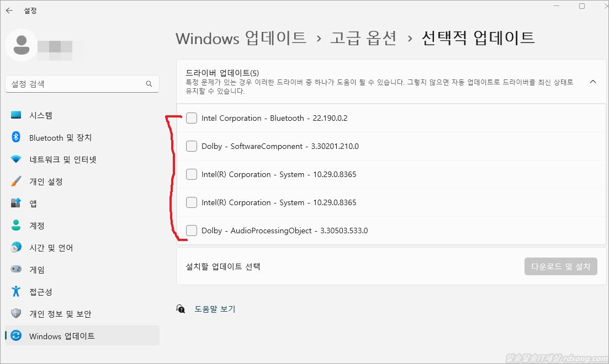This screenshot has height=364, width=609.
Task: Open the 도움말 보기 help link
Action: (x=215, y=309)
